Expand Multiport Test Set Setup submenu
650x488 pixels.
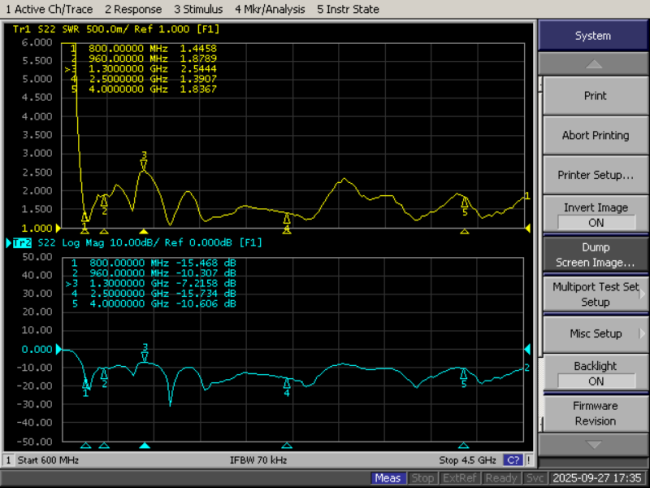595,294
